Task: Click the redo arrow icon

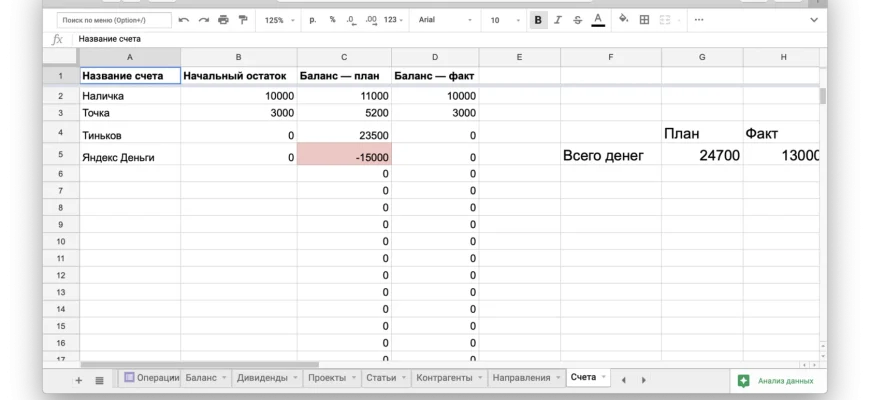Action: [x=204, y=20]
